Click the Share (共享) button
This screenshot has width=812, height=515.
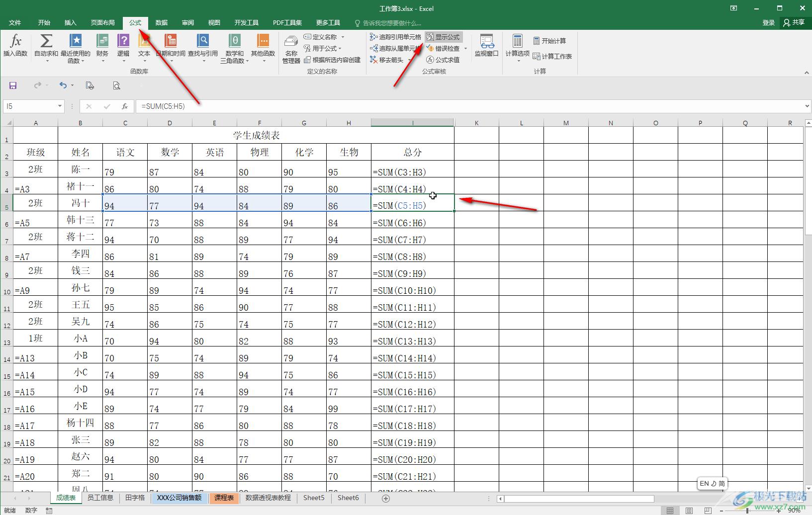794,22
